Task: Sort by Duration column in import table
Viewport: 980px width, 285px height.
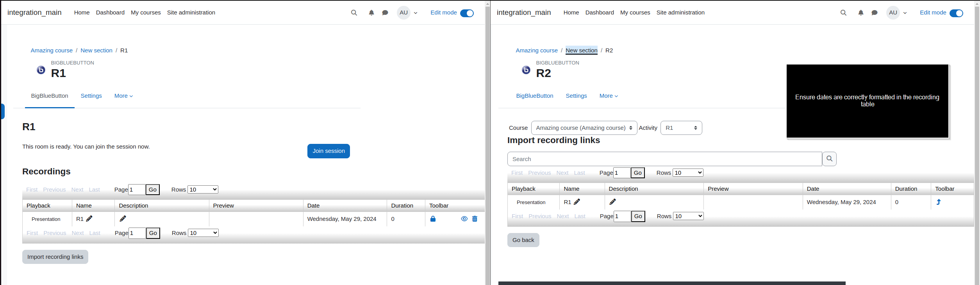Action: point(906,189)
